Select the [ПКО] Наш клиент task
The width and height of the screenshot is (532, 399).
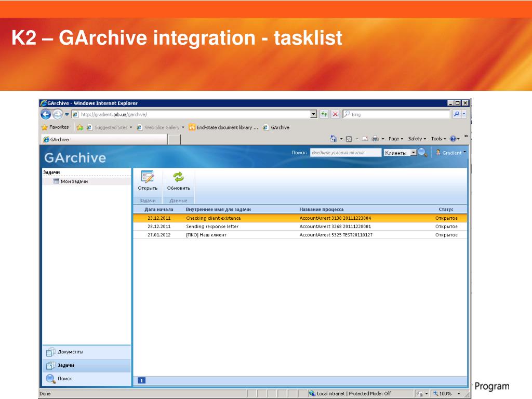point(206,235)
